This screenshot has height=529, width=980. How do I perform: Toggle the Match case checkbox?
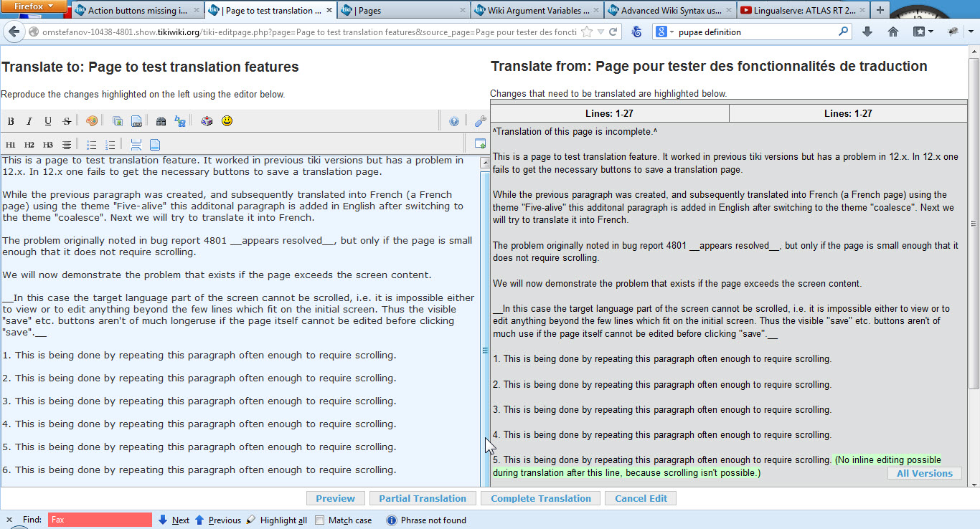[321, 520]
